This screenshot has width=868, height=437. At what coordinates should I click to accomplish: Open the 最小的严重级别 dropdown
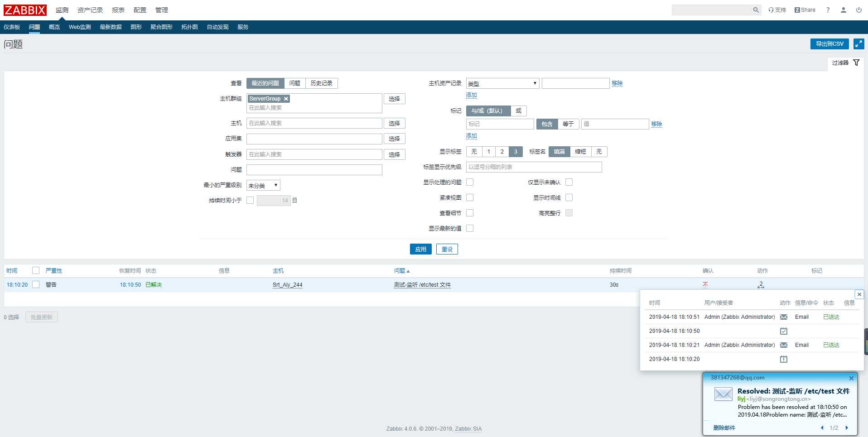tap(263, 185)
